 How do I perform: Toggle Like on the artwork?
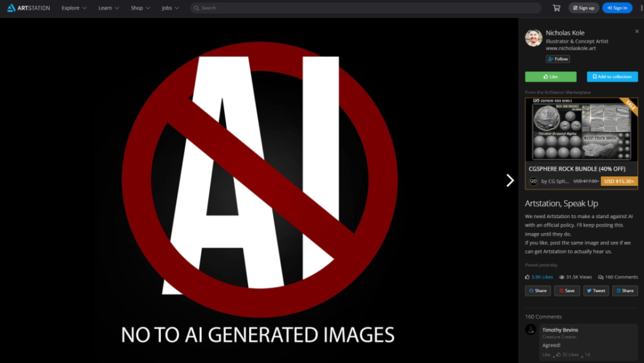pyautogui.click(x=551, y=77)
